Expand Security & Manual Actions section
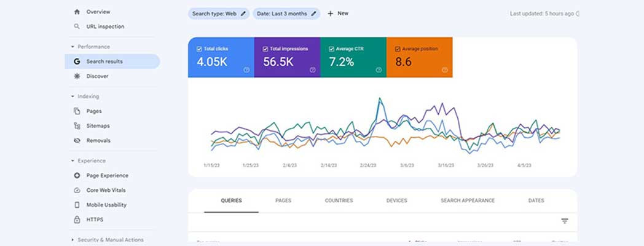The image size is (644, 246). [x=73, y=240]
